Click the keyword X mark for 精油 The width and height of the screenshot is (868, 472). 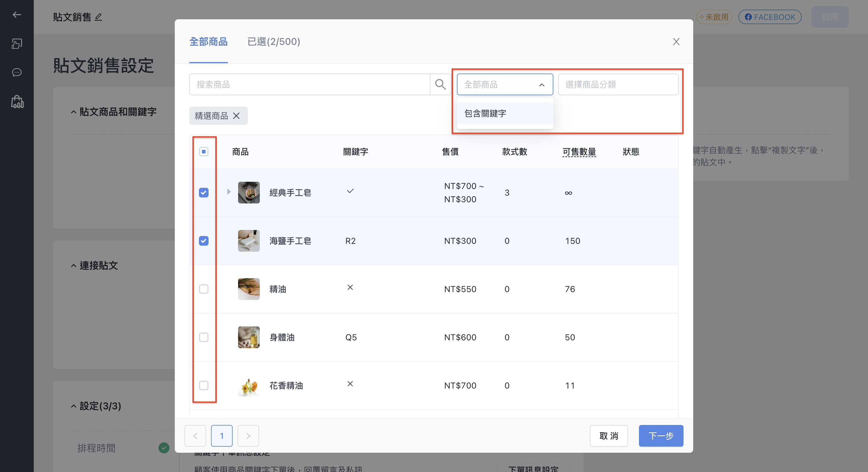[x=350, y=287]
